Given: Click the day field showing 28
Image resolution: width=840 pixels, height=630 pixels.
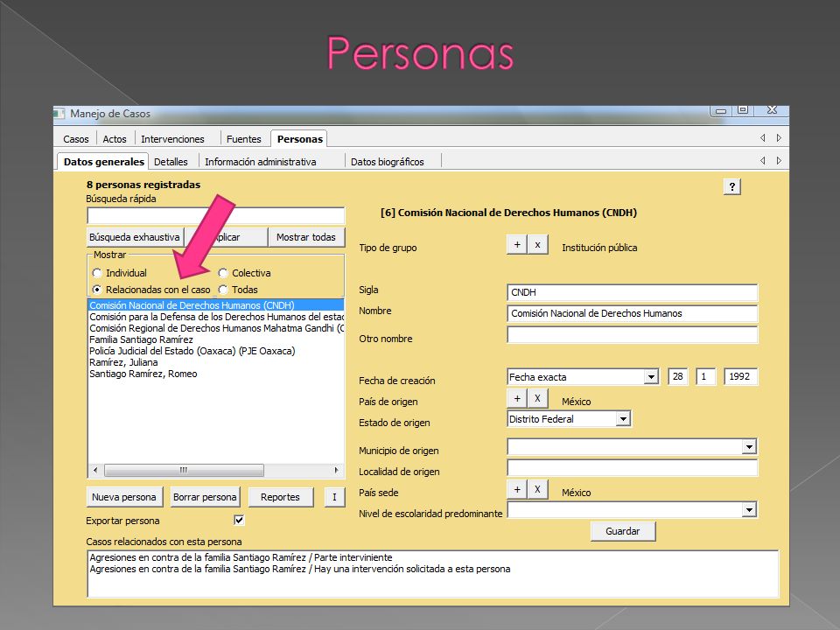Looking at the screenshot, I should (x=678, y=376).
